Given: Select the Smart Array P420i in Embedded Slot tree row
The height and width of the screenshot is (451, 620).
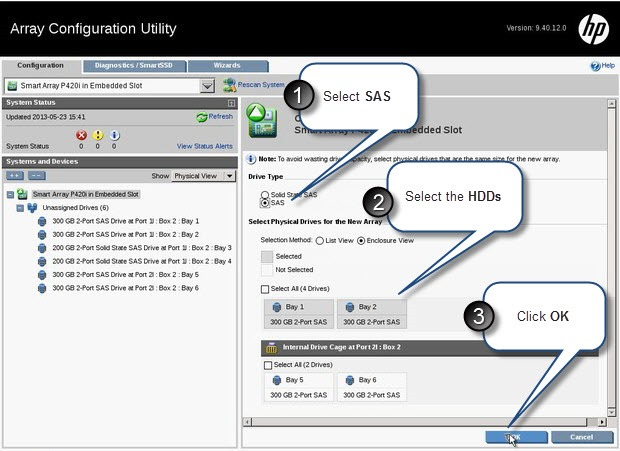Looking at the screenshot, I should pyautogui.click(x=86, y=194).
